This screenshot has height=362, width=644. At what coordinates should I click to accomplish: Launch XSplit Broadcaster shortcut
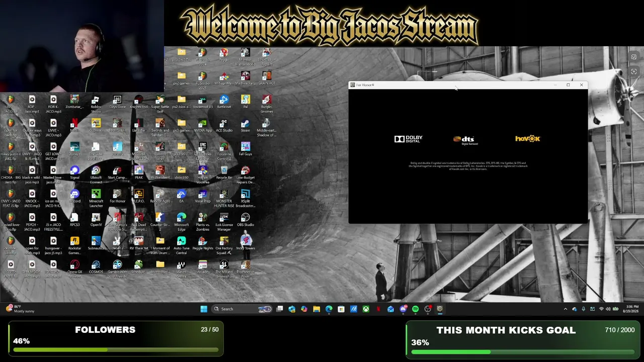(x=246, y=198)
